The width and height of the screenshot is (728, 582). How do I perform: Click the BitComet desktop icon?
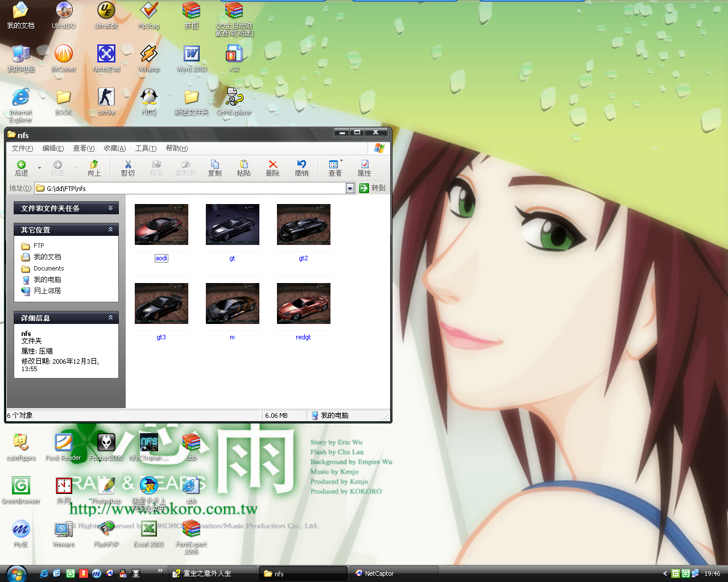pos(64,59)
